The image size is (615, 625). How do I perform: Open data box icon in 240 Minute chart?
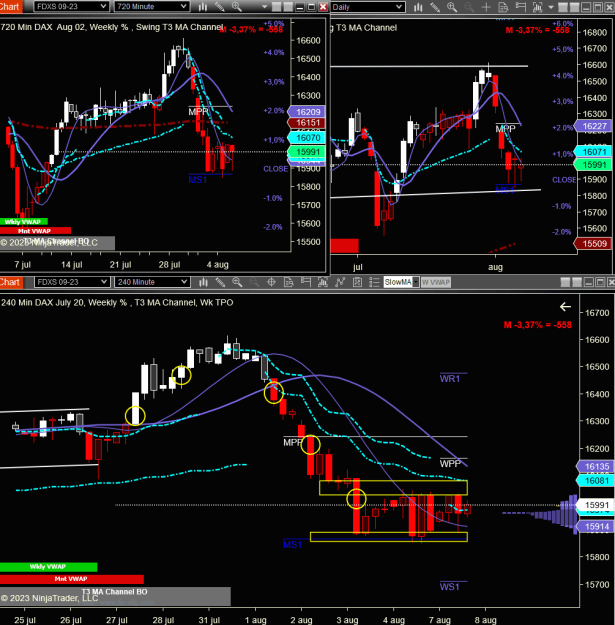289,282
